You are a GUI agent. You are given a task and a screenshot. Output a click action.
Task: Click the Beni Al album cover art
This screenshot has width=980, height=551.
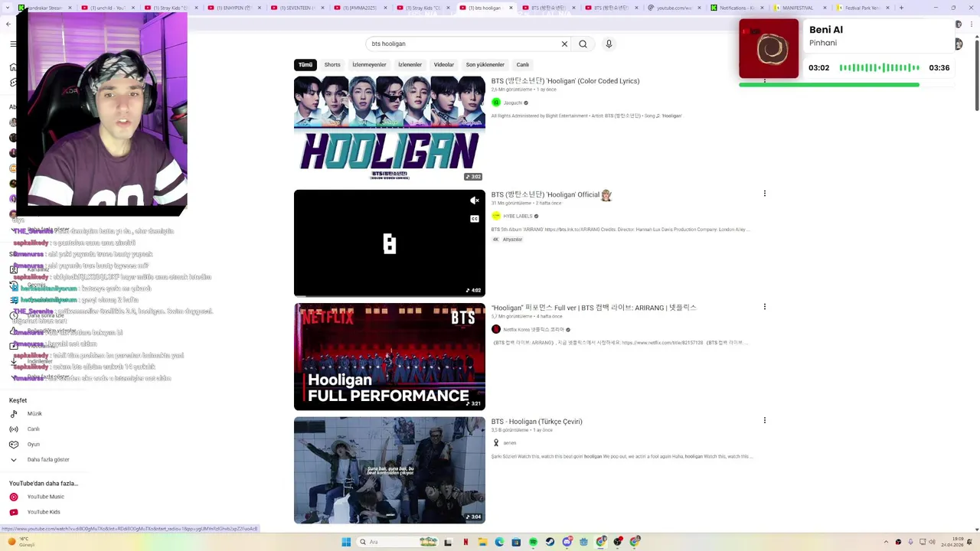click(x=769, y=49)
